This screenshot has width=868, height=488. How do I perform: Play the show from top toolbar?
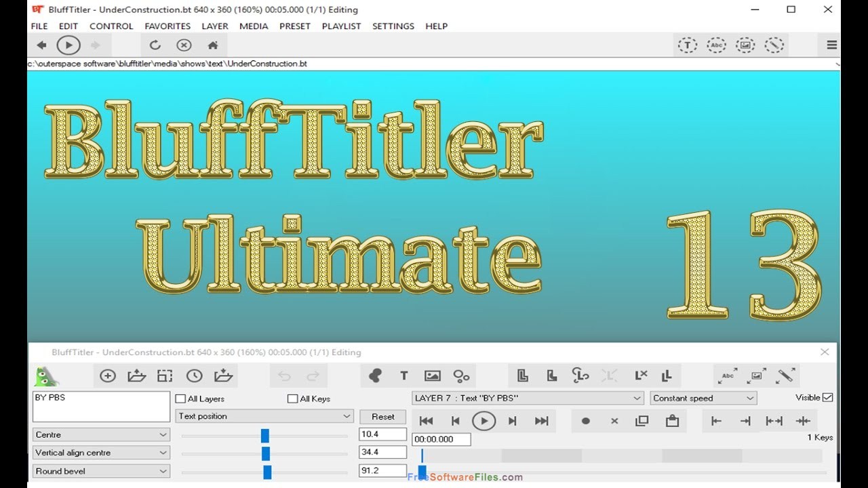[68, 45]
